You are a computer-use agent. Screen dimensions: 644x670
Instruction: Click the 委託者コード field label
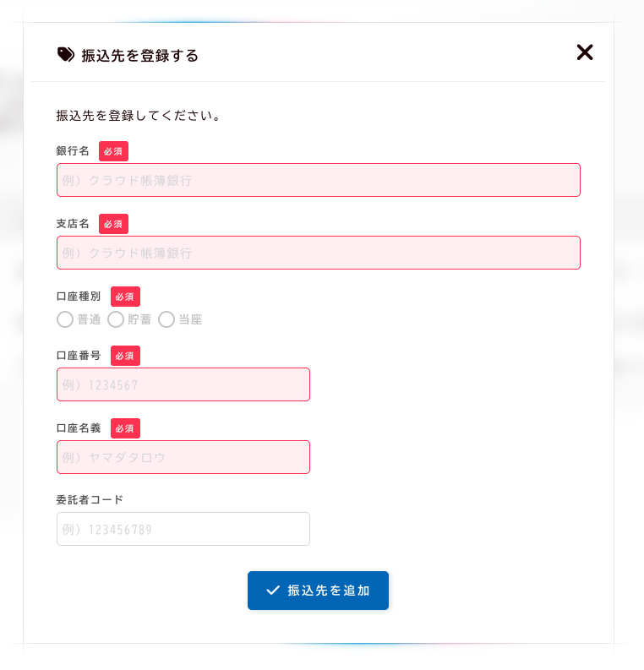pos(90,499)
